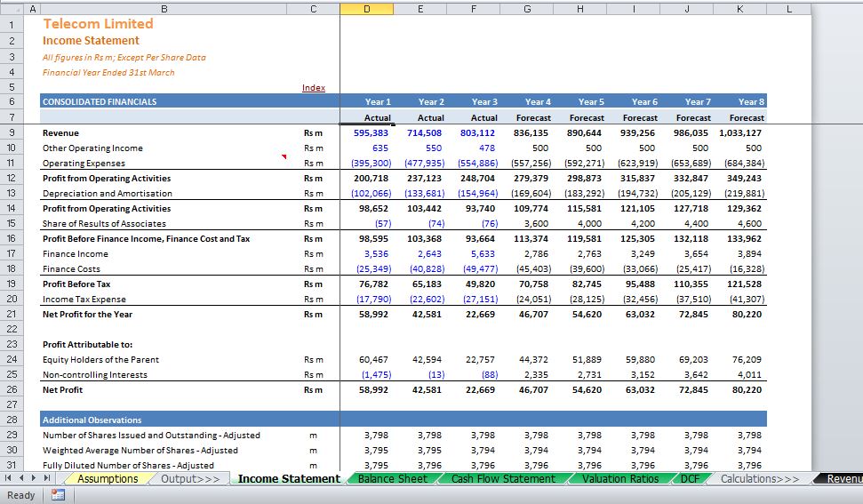Open the Calculations>>> sheet tab
Image resolution: width=863 pixels, height=504 pixels.
point(760,479)
